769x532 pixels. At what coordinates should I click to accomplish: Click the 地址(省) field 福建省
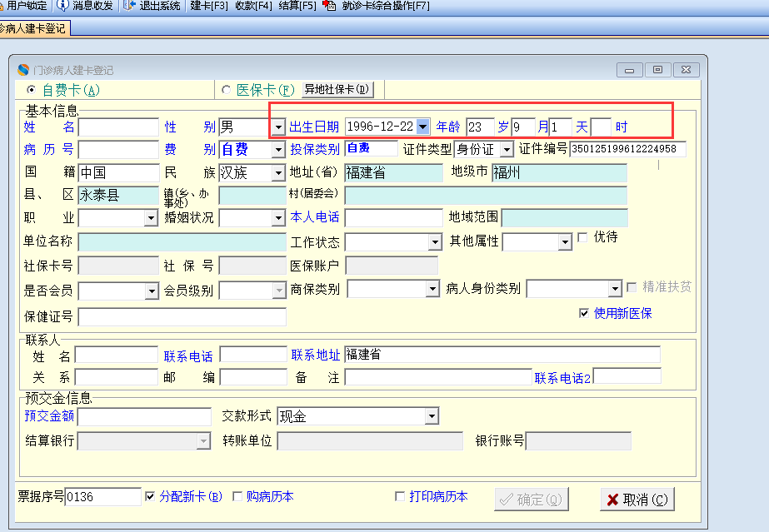coord(393,173)
